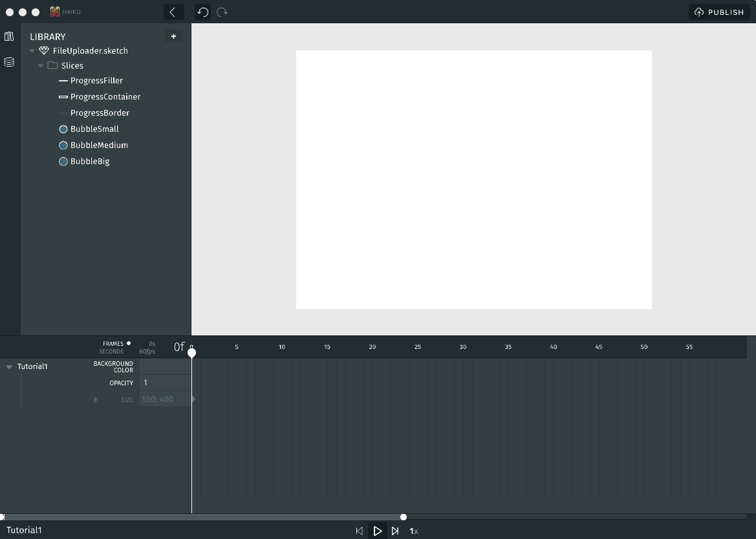This screenshot has width=756, height=539.
Task: Collapse the FileUploader.sketch tree
Action: click(x=32, y=51)
